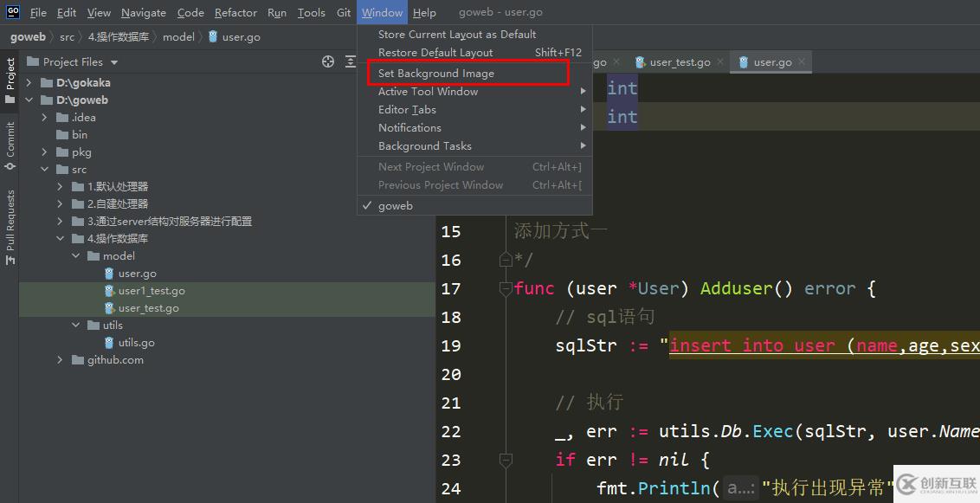Screen dimensions: 980x503
Task: Switch to the user_test.go editor tab
Action: click(680, 62)
